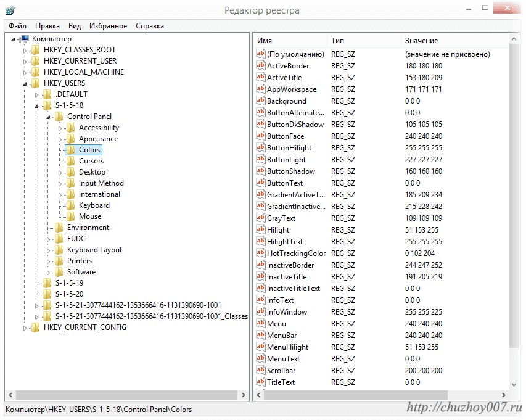Screen dimensions: 526x420
Task: Select the ButtonShadow value name
Action: coord(291,171)
